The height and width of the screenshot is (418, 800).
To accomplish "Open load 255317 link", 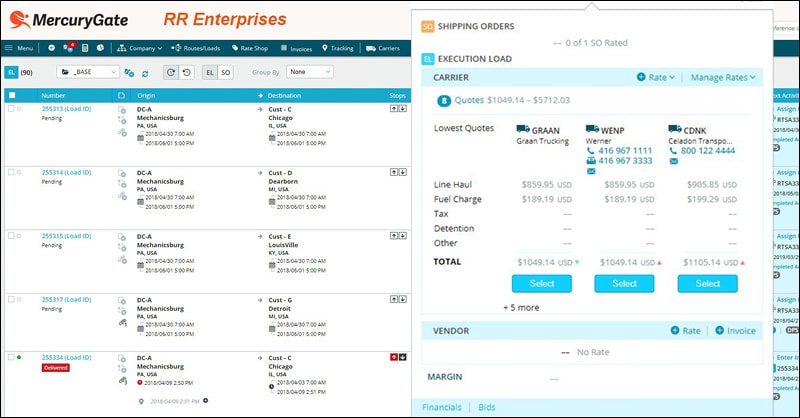I will 66,300.
